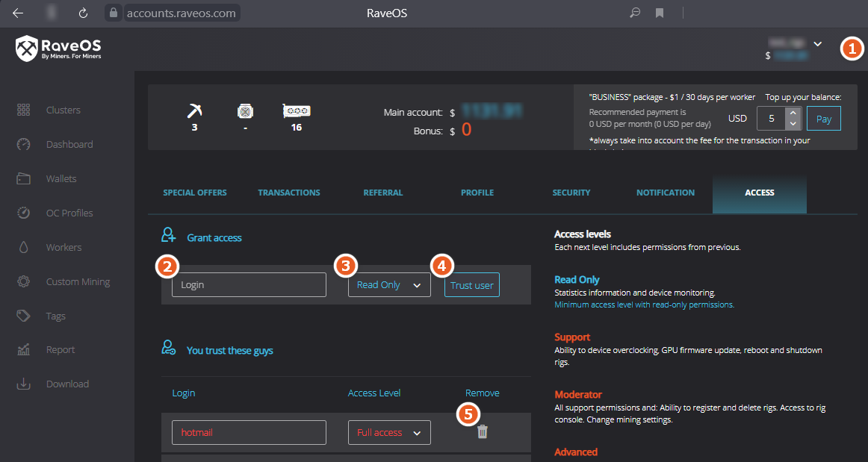Open OC Profiles in the sidebar
The height and width of the screenshot is (462, 868).
69,213
